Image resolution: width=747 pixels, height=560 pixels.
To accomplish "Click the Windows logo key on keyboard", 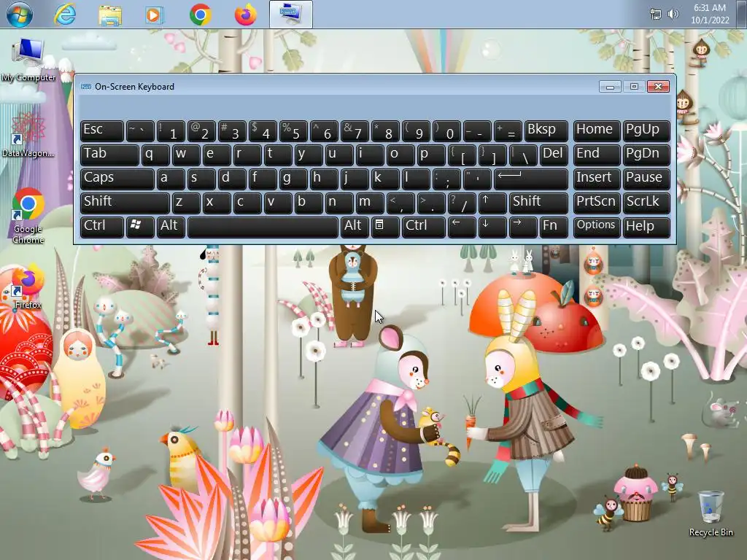I will tap(140, 227).
